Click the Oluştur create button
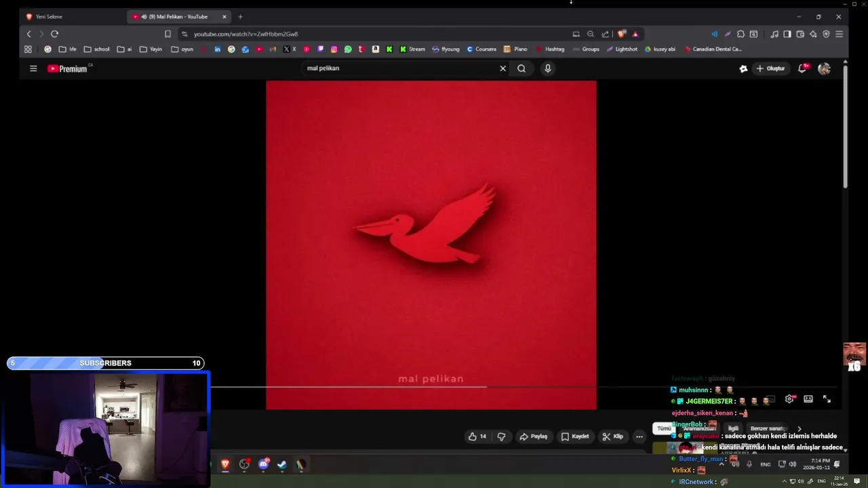Image resolution: width=868 pixels, height=488 pixels. 770,68
